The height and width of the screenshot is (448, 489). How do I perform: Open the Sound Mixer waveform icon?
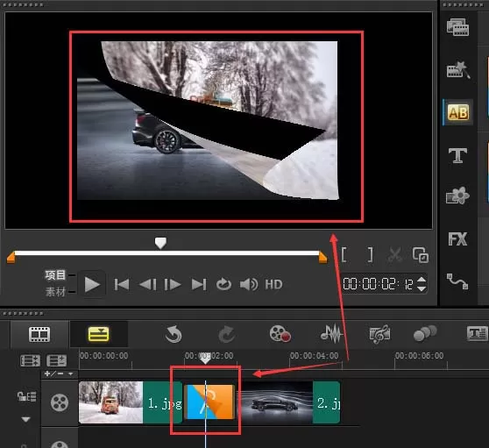click(332, 333)
